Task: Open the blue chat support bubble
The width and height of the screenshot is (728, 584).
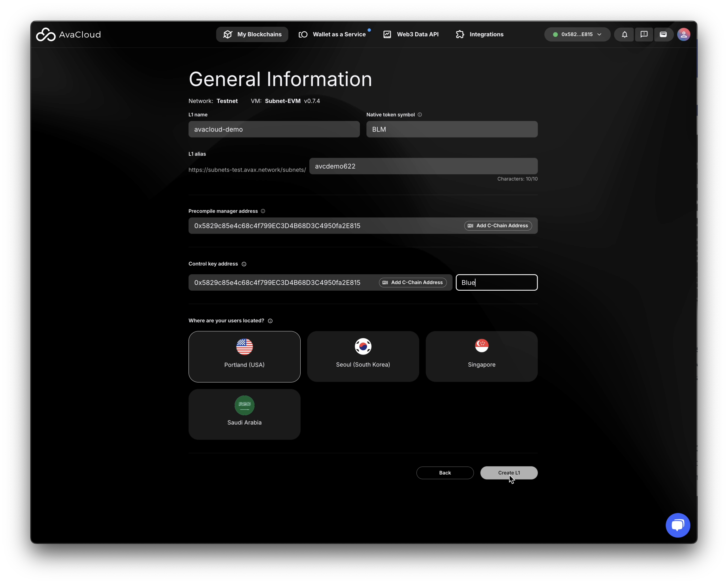Action: 677,525
